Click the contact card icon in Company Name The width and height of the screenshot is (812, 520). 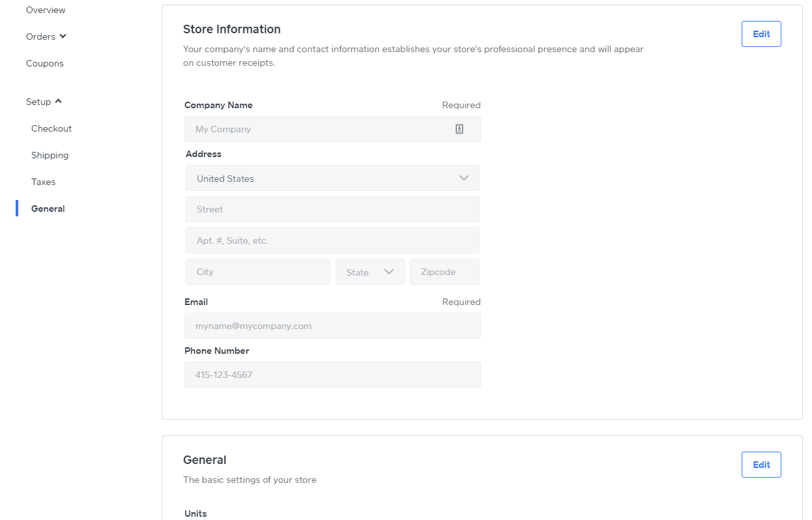pos(459,129)
